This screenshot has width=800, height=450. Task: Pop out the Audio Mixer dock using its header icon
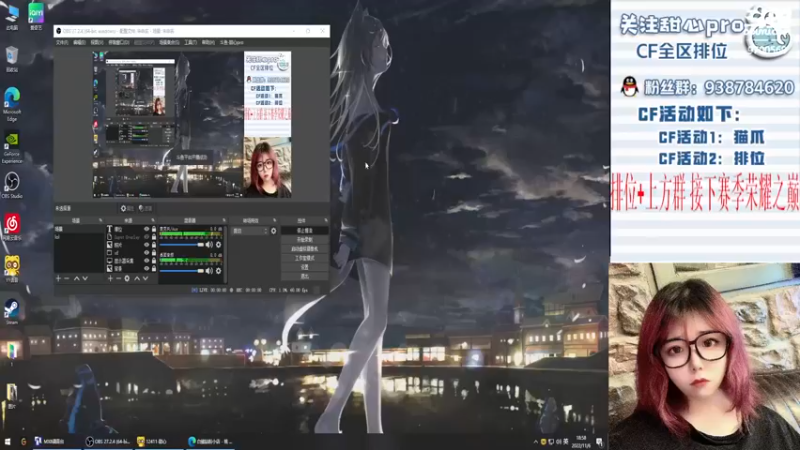coord(223,220)
